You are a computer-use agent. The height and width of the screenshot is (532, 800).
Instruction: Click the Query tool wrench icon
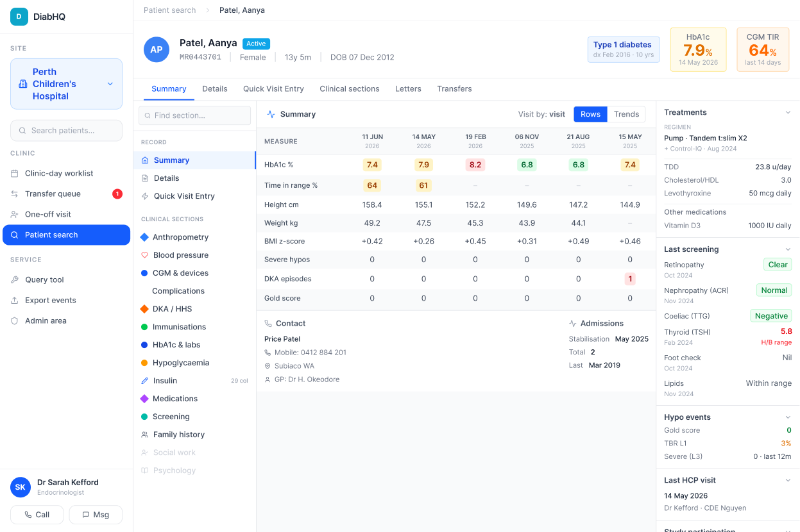[15, 279]
